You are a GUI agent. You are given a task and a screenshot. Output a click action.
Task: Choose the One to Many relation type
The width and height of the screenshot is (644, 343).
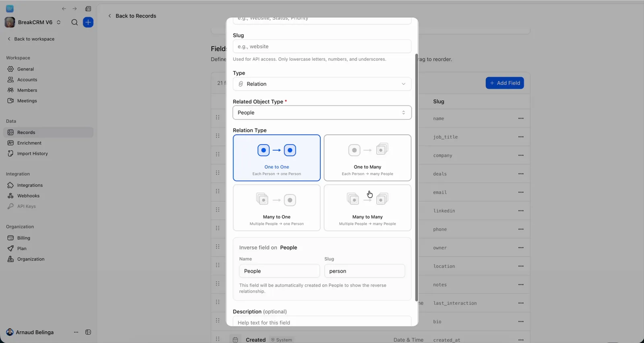[x=367, y=158]
